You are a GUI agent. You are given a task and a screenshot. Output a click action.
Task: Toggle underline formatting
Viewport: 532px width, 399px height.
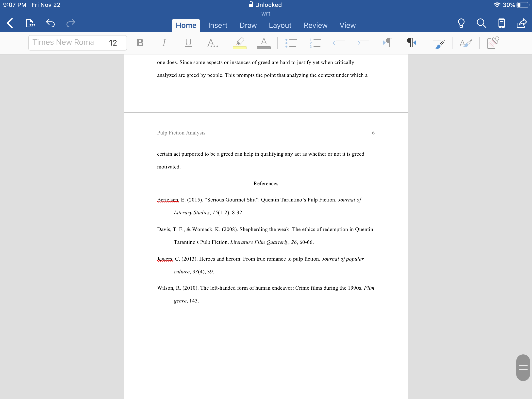[x=188, y=43]
